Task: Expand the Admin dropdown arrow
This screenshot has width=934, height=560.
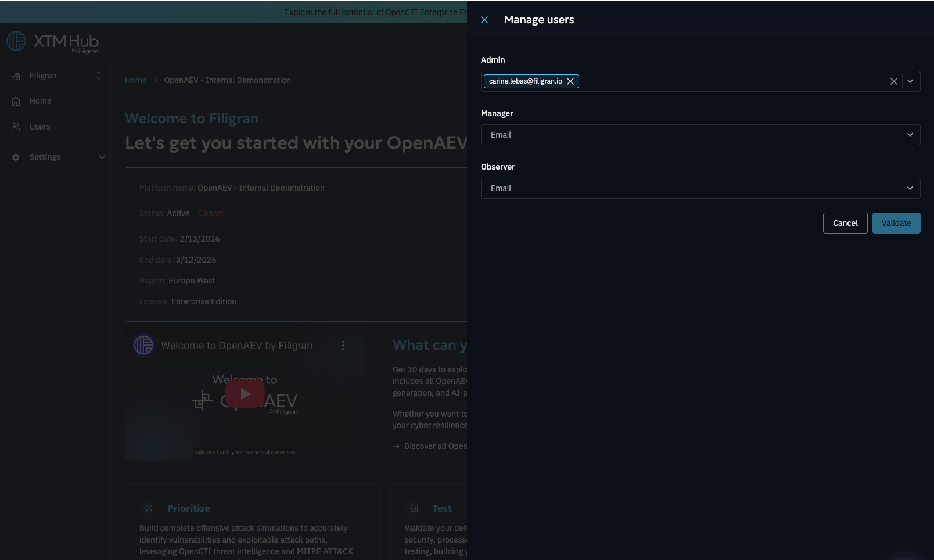Action: point(910,81)
